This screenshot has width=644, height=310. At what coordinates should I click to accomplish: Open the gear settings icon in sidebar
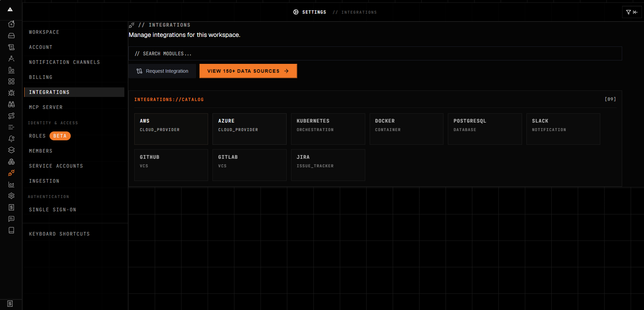click(x=11, y=196)
